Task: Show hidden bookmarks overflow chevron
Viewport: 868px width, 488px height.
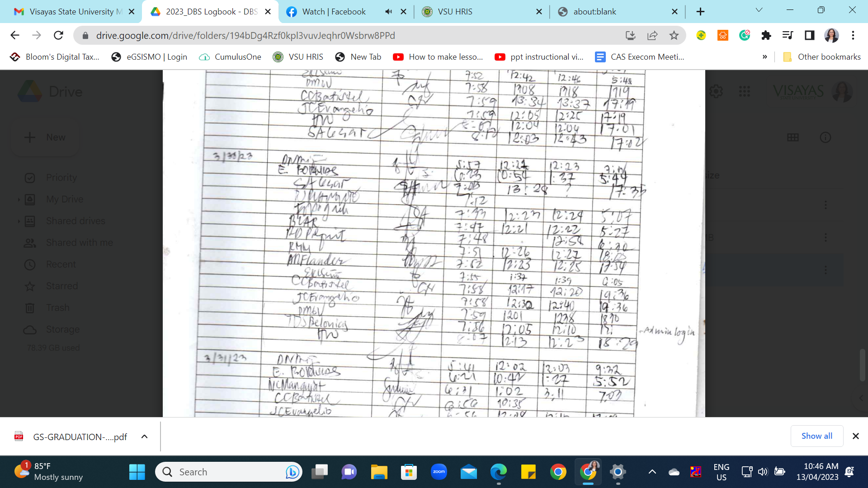Action: (764, 57)
